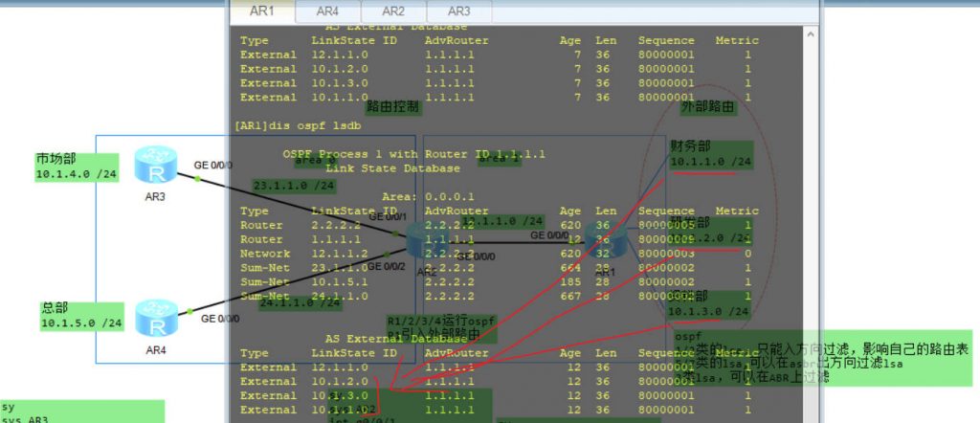
Task: Select the AR1 router icon behind the terminal
Action: click(x=606, y=240)
